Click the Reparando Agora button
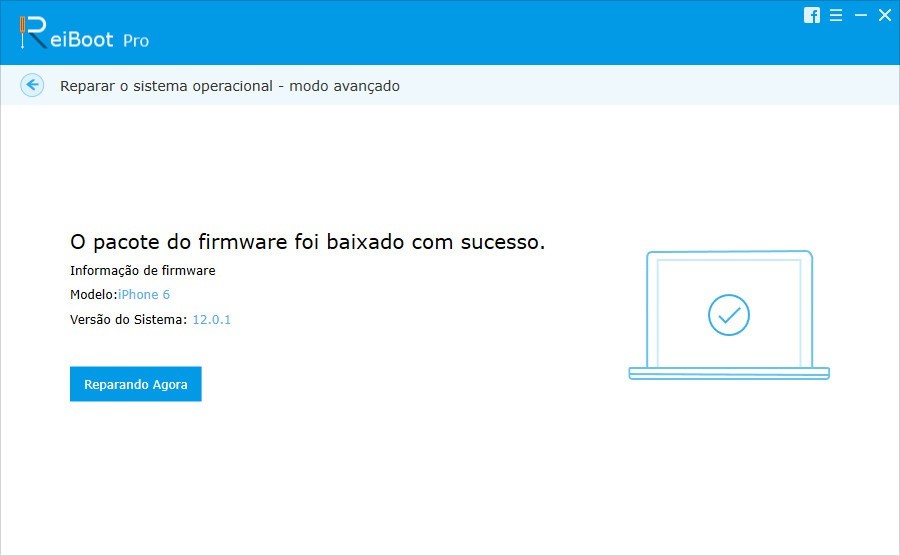The image size is (900, 556). point(135,384)
